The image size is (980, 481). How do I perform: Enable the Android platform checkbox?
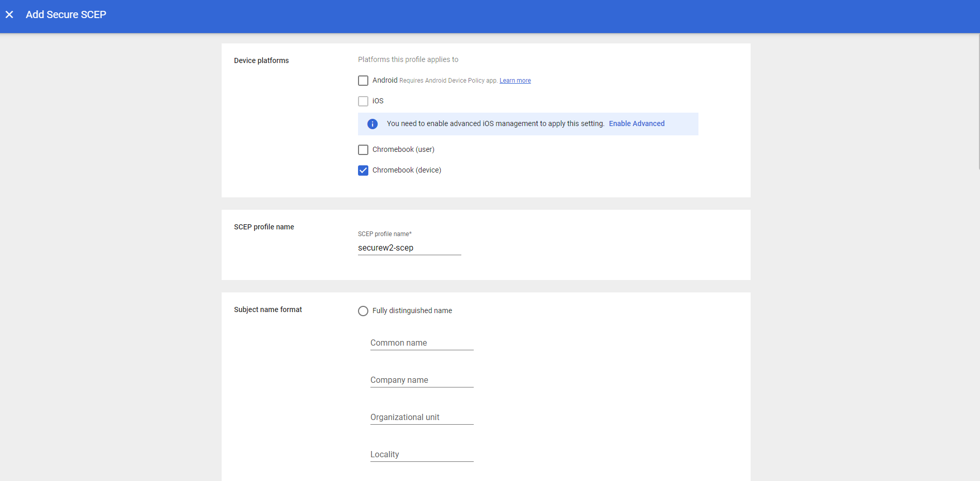click(363, 81)
